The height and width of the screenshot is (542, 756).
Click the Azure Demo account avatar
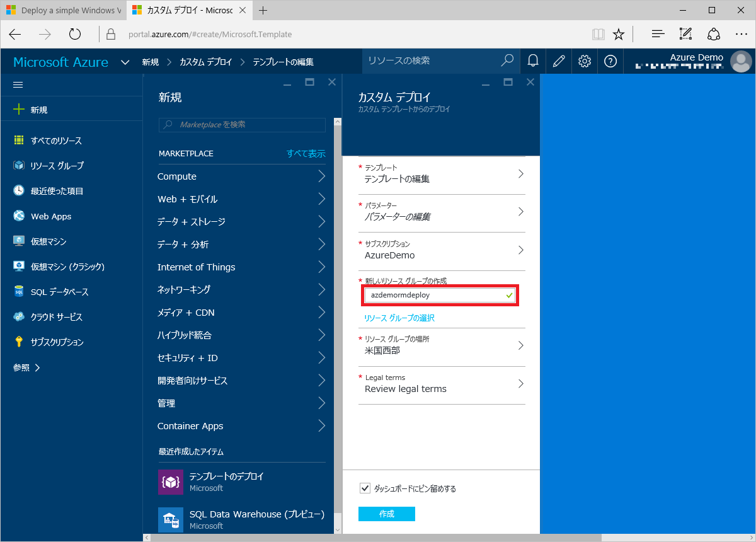[741, 61]
